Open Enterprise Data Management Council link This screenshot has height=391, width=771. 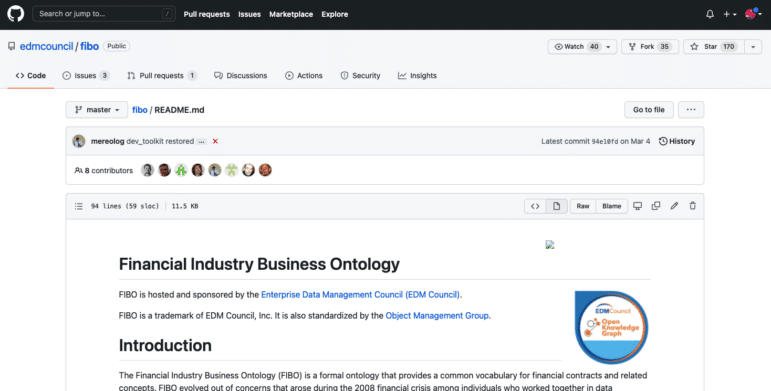[360, 295]
